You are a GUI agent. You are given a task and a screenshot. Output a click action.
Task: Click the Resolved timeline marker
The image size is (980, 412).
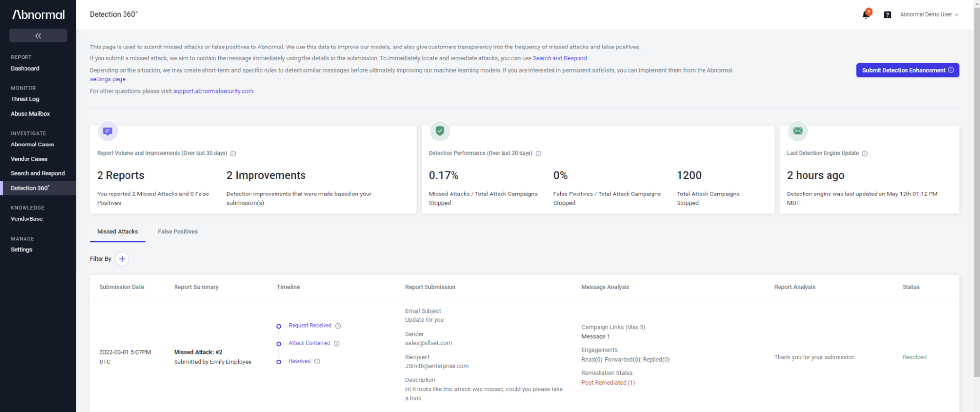[x=279, y=362]
